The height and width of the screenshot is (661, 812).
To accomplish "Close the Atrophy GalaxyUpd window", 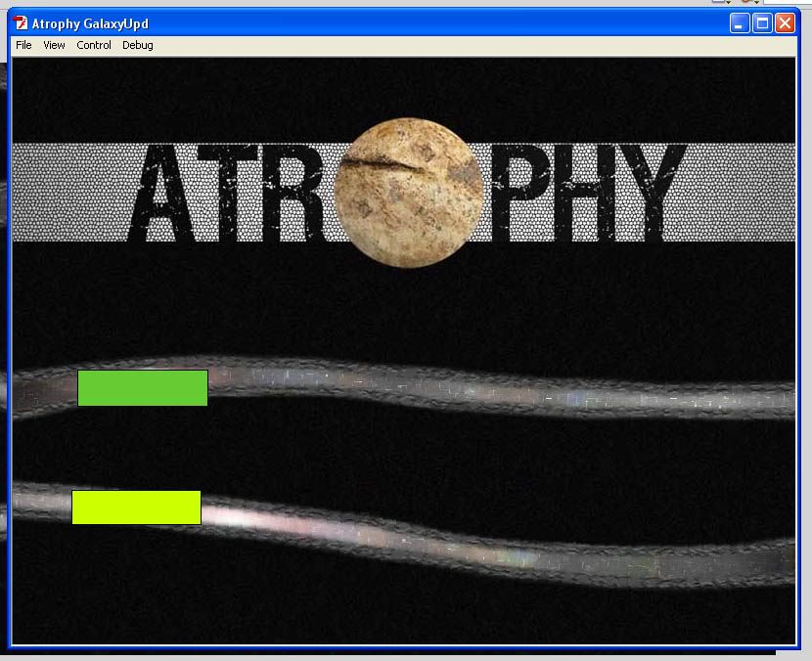I will click(785, 23).
